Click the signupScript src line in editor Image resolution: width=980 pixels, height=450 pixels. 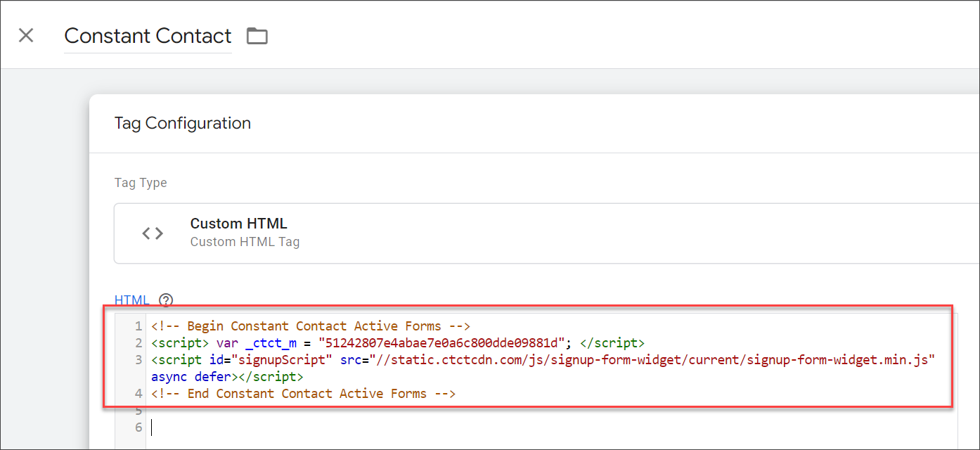[542, 360]
